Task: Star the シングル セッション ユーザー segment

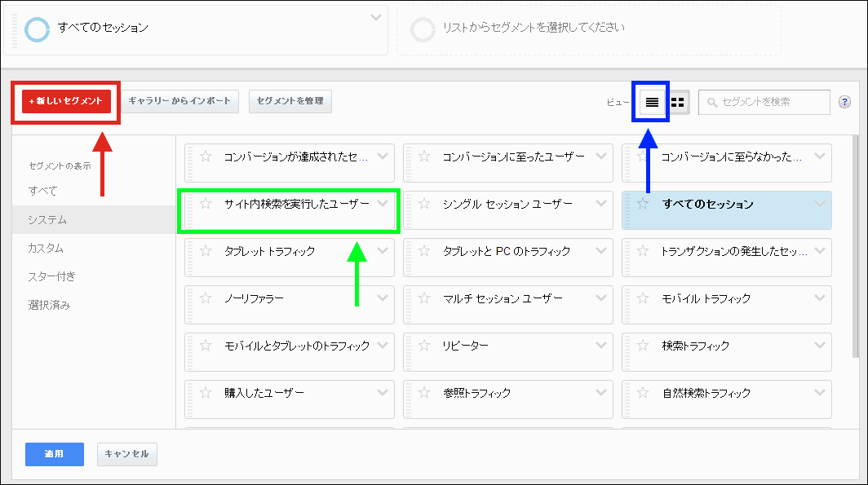Action: click(424, 204)
